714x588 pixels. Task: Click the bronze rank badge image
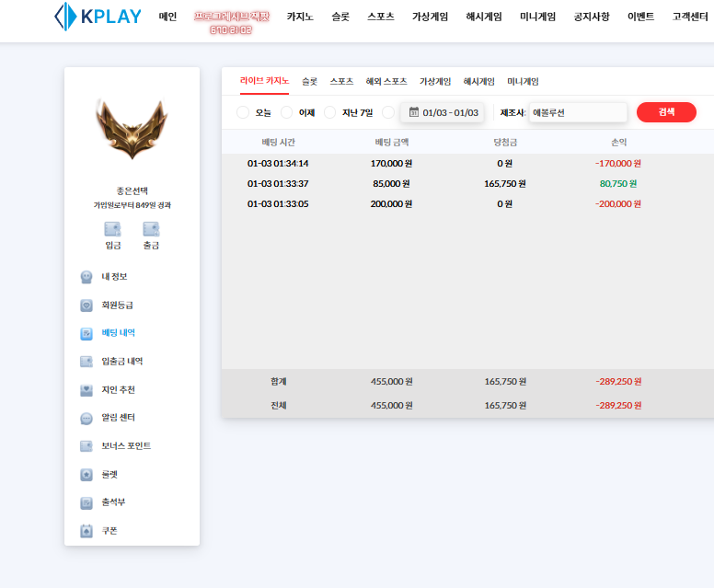[132, 124]
